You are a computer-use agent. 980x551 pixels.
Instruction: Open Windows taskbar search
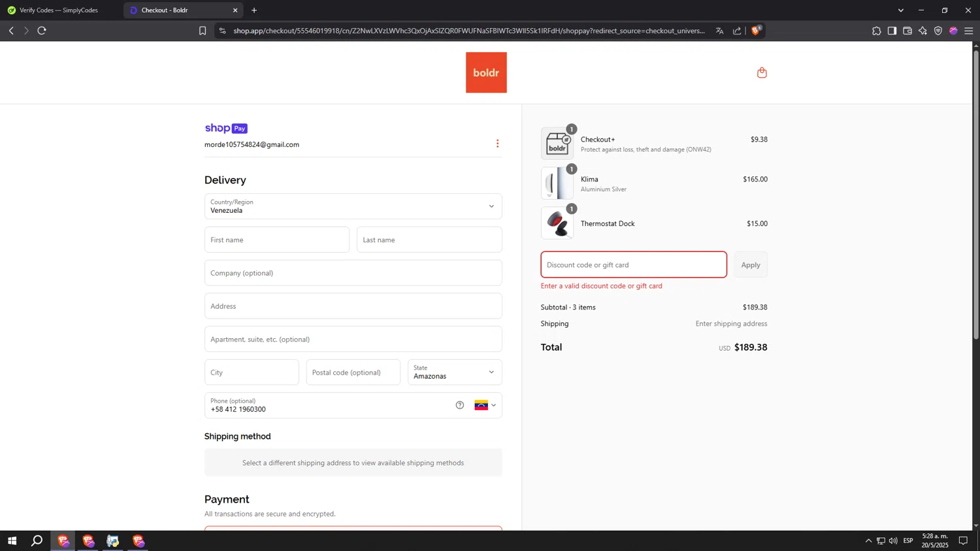37,541
